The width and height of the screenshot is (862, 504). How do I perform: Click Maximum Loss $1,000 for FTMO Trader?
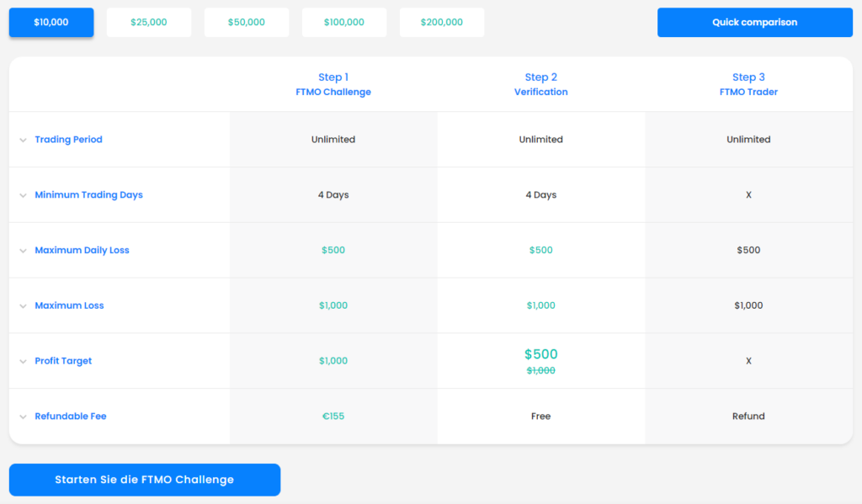[748, 305]
